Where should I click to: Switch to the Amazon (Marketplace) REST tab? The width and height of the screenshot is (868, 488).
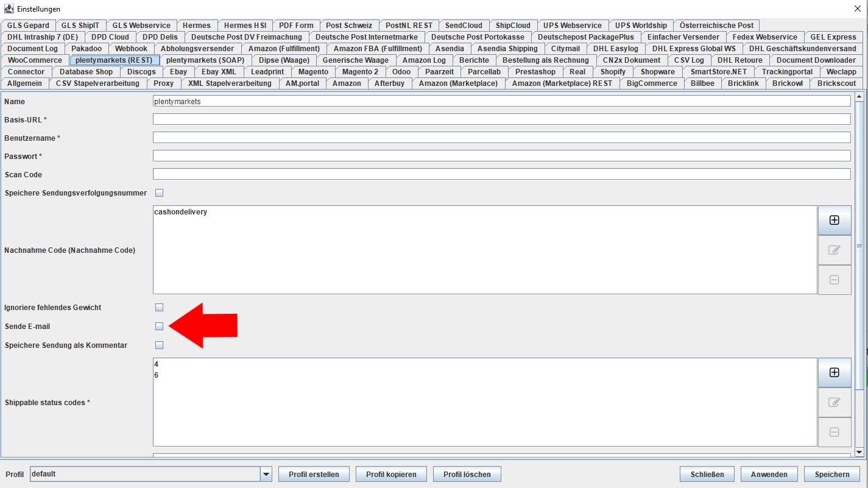(562, 83)
